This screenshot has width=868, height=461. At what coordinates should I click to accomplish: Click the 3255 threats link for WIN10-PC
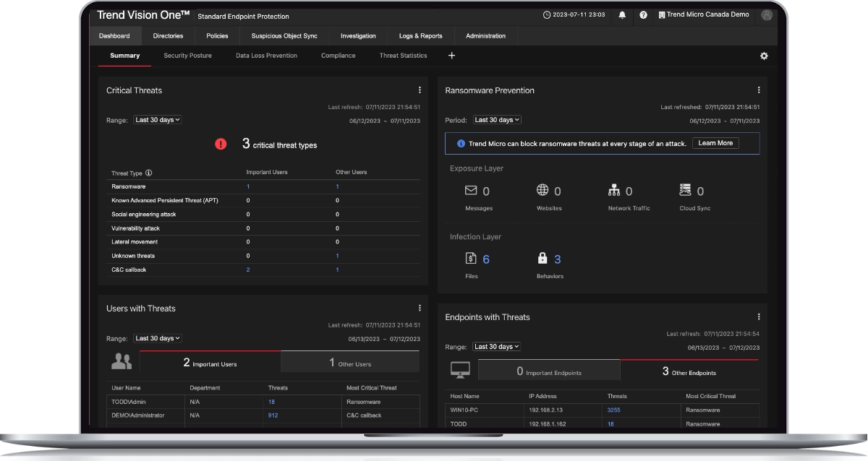click(x=613, y=410)
